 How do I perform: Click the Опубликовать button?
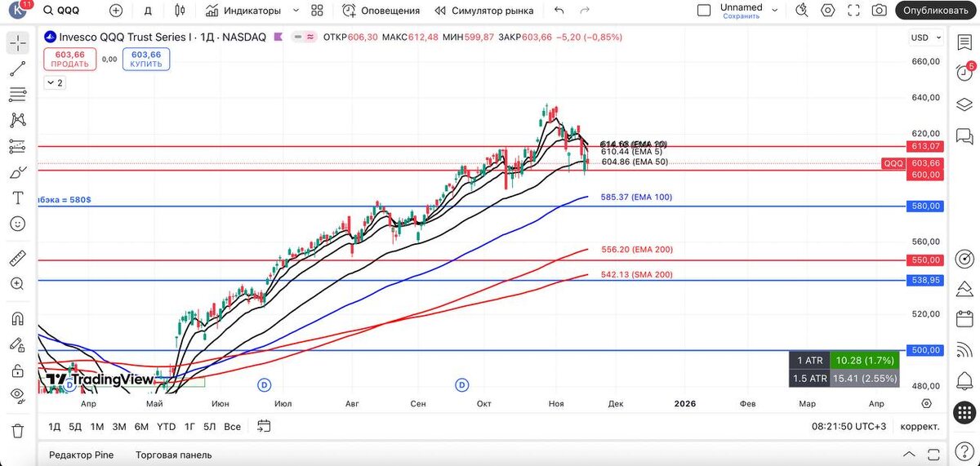coord(937,11)
